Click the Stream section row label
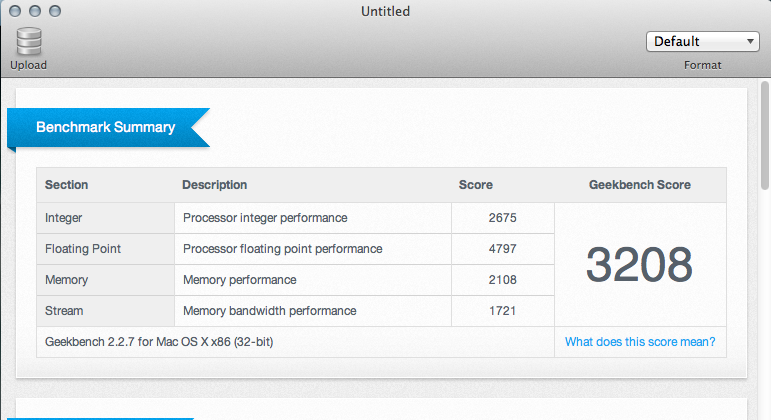 pos(65,311)
